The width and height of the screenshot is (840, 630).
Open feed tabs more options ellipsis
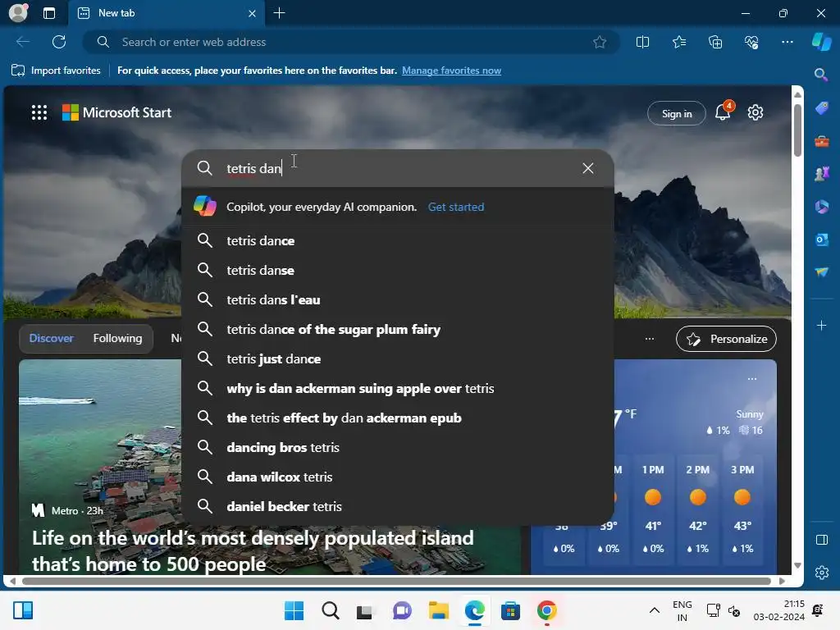coord(650,339)
